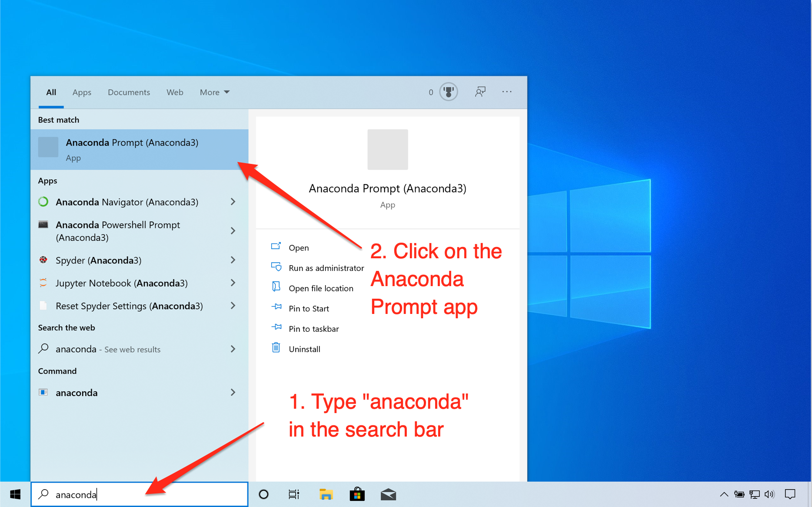This screenshot has width=812, height=507.
Task: Show hidden system tray icons
Action: tap(724, 494)
